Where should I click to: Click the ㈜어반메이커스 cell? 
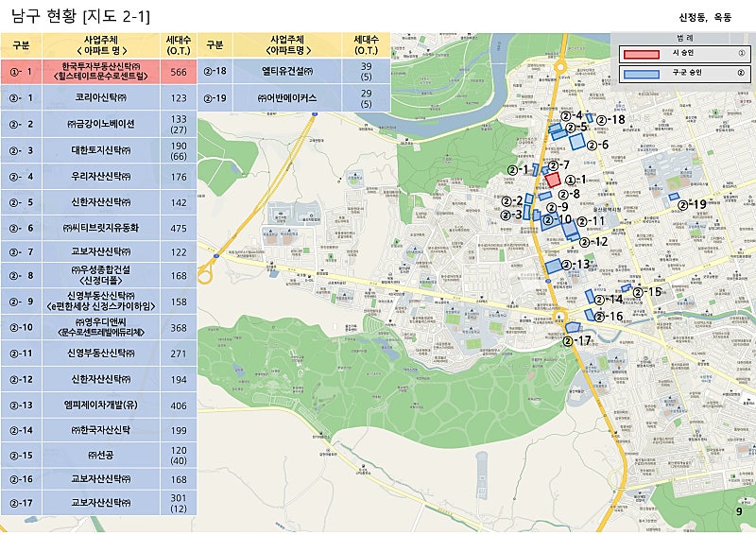coord(287,98)
